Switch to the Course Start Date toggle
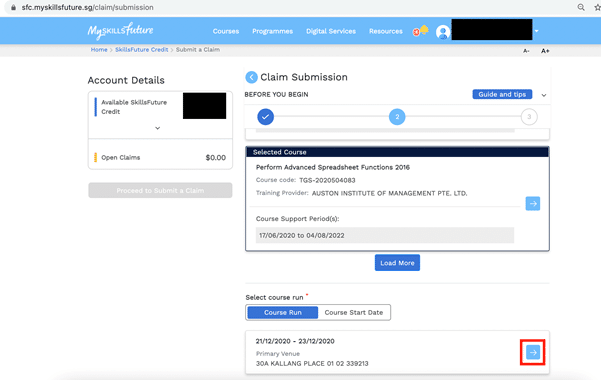The height and width of the screenshot is (380, 601). (x=354, y=313)
